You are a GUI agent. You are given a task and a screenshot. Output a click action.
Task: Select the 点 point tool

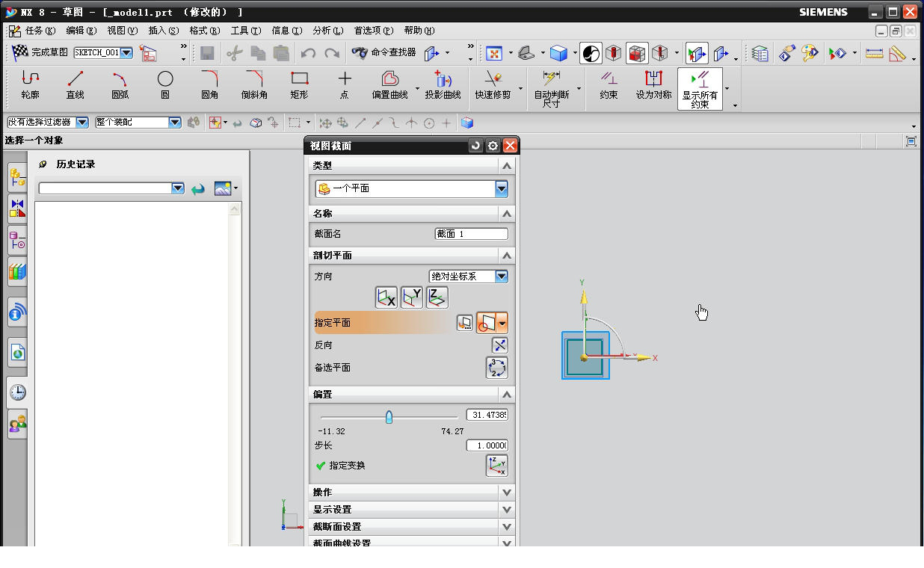pyautogui.click(x=344, y=85)
